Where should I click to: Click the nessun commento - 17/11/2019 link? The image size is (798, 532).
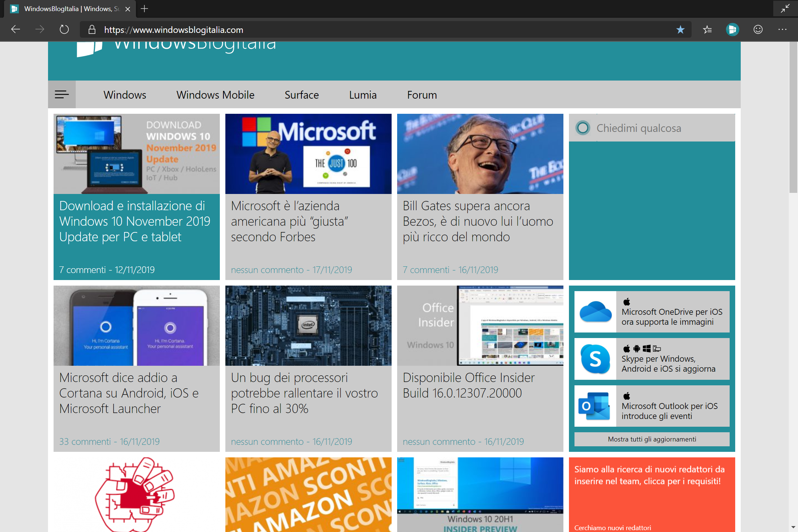tap(291, 270)
